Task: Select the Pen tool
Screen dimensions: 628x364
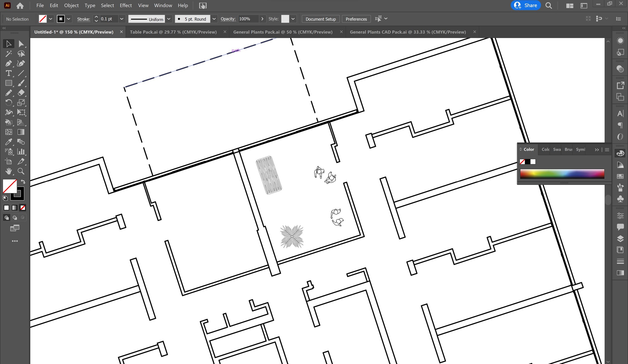Action: pyautogui.click(x=9, y=63)
